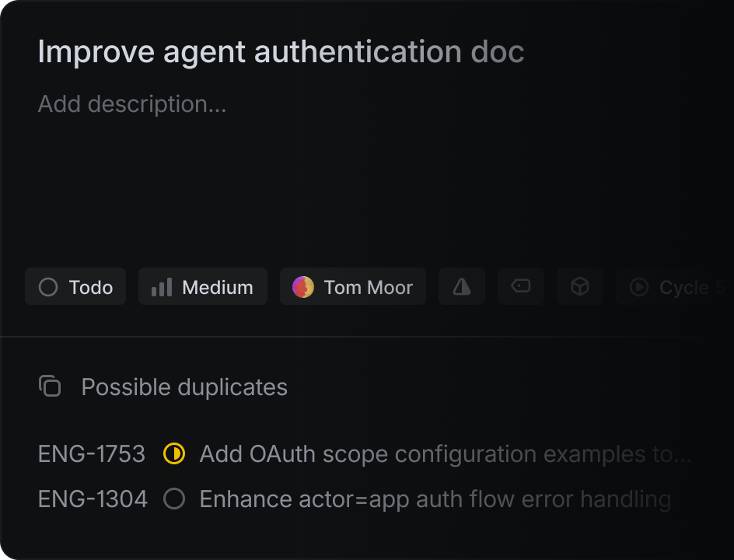The height and width of the screenshot is (560, 734).
Task: Click the issue title 'Improve agent authentication doc'
Action: [281, 52]
